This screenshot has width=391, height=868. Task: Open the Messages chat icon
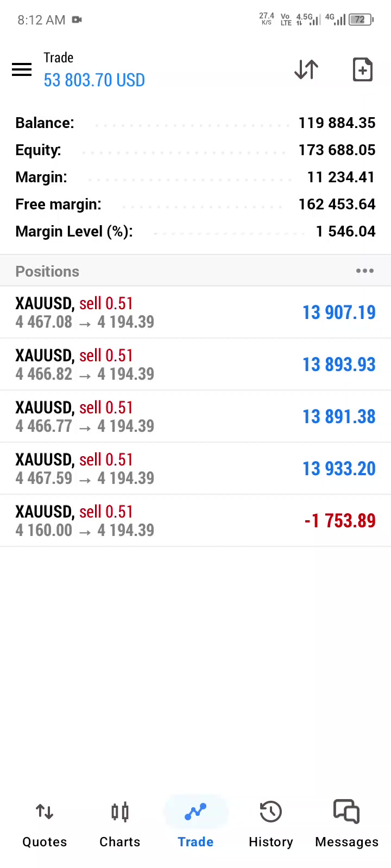tap(346, 812)
